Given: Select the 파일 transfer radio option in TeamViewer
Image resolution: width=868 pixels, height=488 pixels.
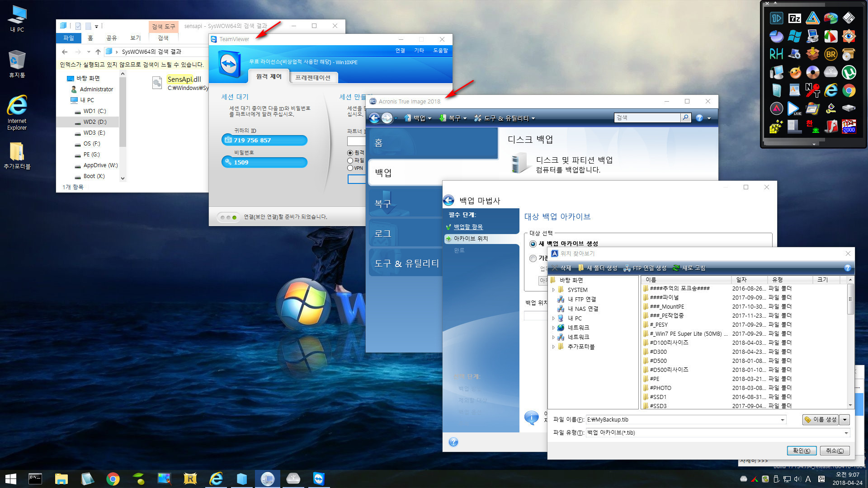Looking at the screenshot, I should pos(350,160).
